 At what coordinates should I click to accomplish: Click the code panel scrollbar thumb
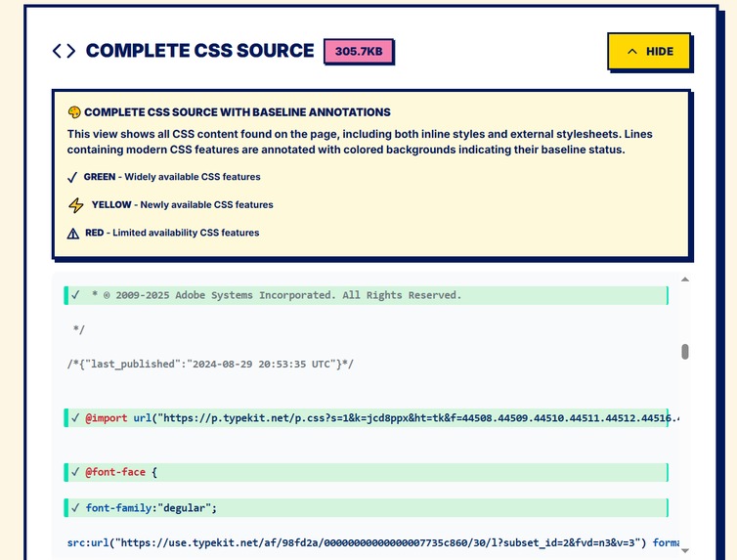click(685, 352)
